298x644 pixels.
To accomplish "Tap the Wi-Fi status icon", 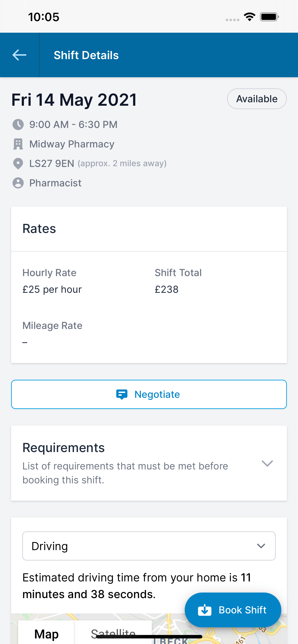I will click(x=249, y=17).
